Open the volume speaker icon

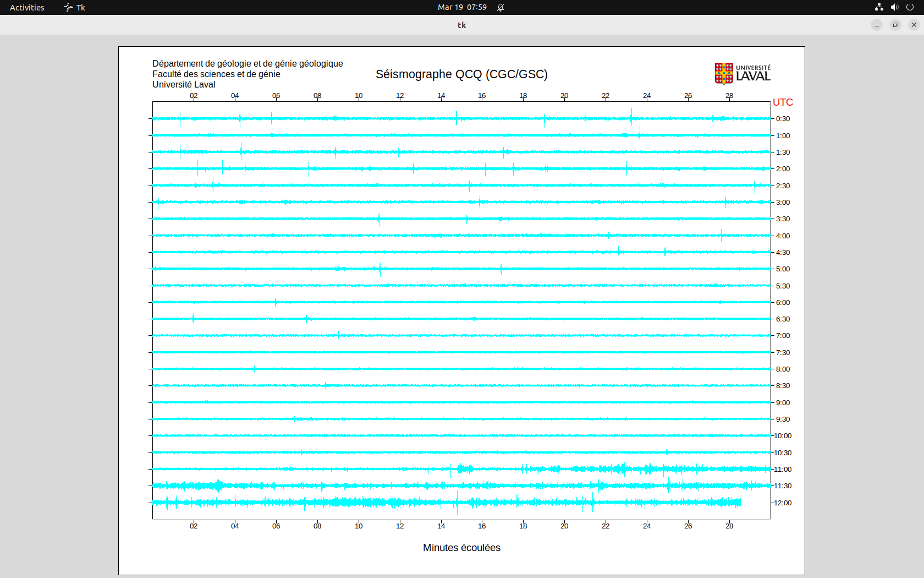pyautogui.click(x=894, y=7)
